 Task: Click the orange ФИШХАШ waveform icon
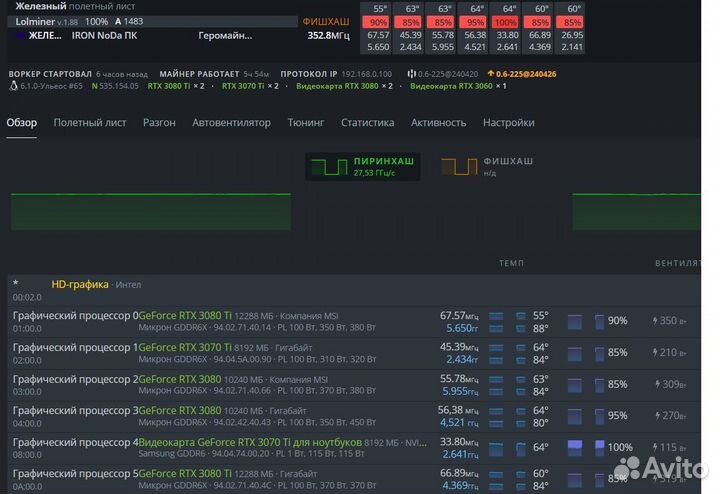[x=460, y=167]
